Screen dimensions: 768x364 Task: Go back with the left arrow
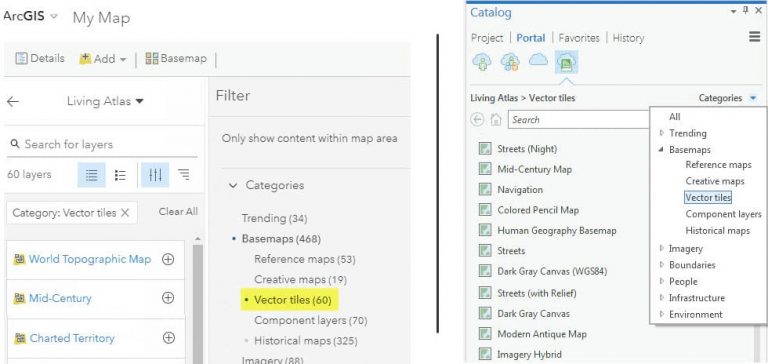13,101
